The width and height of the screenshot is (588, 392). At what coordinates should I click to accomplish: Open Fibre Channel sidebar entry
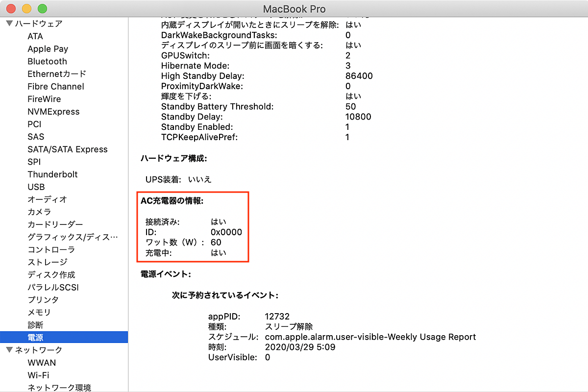click(x=56, y=86)
